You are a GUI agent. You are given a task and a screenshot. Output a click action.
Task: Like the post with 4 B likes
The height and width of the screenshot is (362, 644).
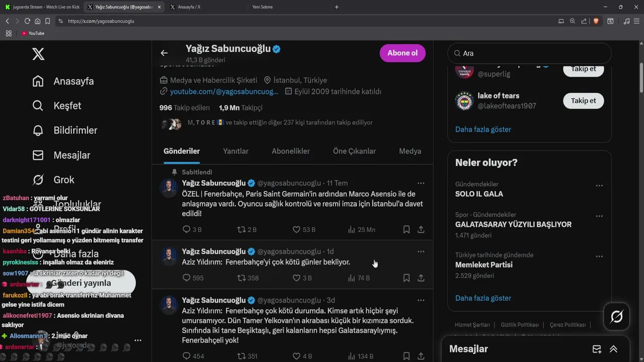click(302, 356)
